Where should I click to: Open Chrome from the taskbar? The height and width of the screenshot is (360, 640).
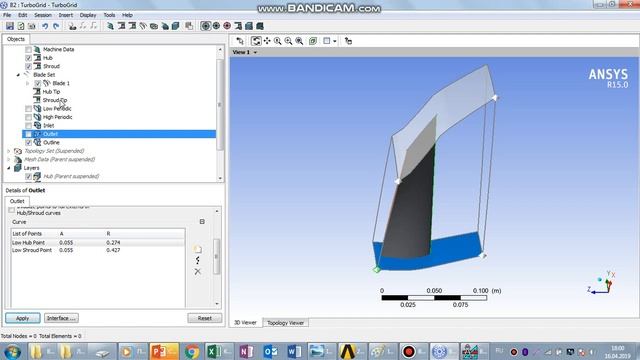click(x=191, y=351)
